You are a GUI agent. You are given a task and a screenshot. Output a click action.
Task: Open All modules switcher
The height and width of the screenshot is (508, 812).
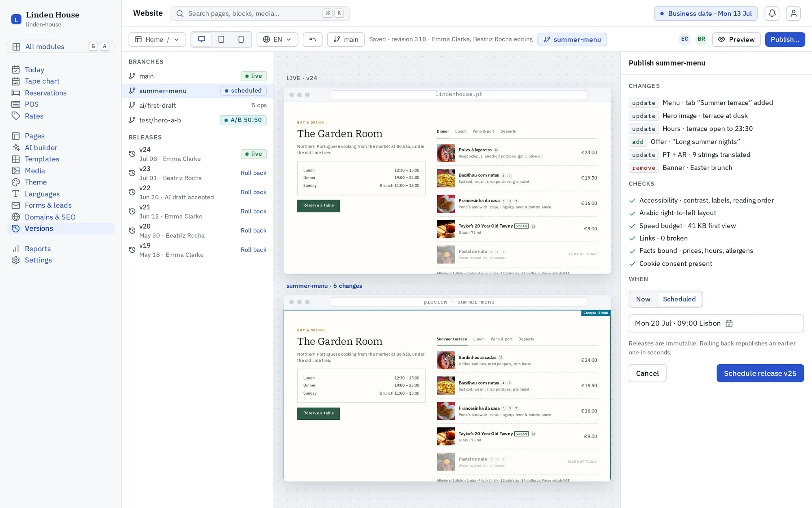60,47
